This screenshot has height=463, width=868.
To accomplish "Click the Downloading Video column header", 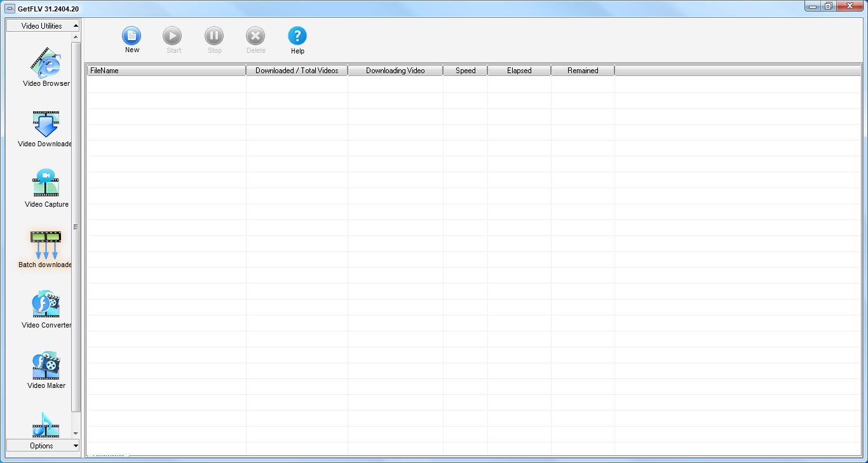I will pos(395,71).
